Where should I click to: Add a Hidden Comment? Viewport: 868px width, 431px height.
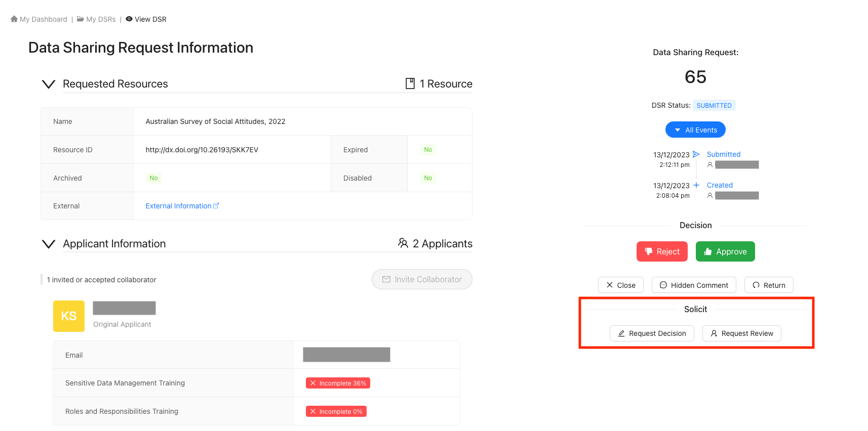tap(694, 285)
